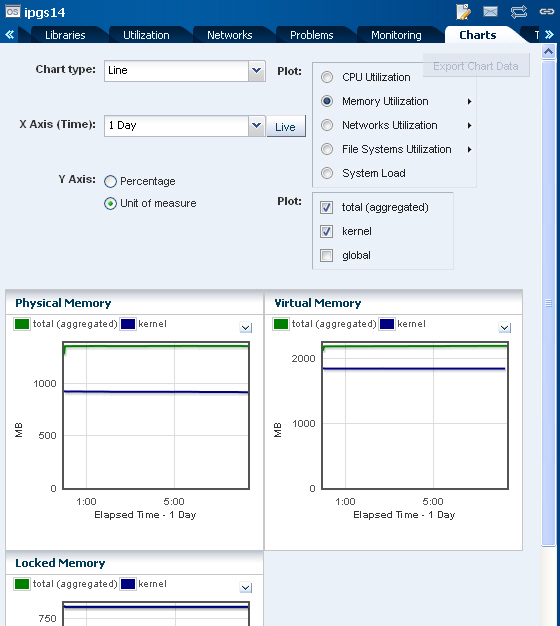Click the vertical scrollbar up arrow
Image resolution: width=560 pixels, height=626 pixels.
click(548, 51)
